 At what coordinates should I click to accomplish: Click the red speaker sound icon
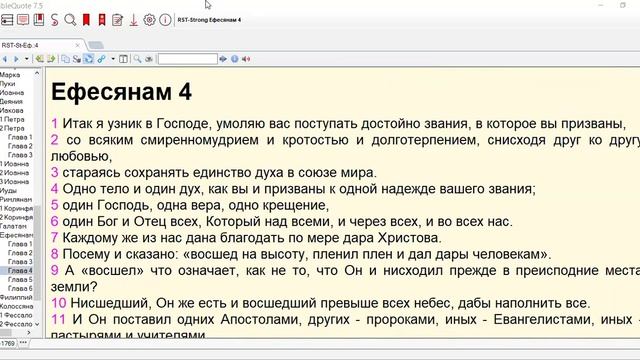pyautogui.click(x=246, y=59)
